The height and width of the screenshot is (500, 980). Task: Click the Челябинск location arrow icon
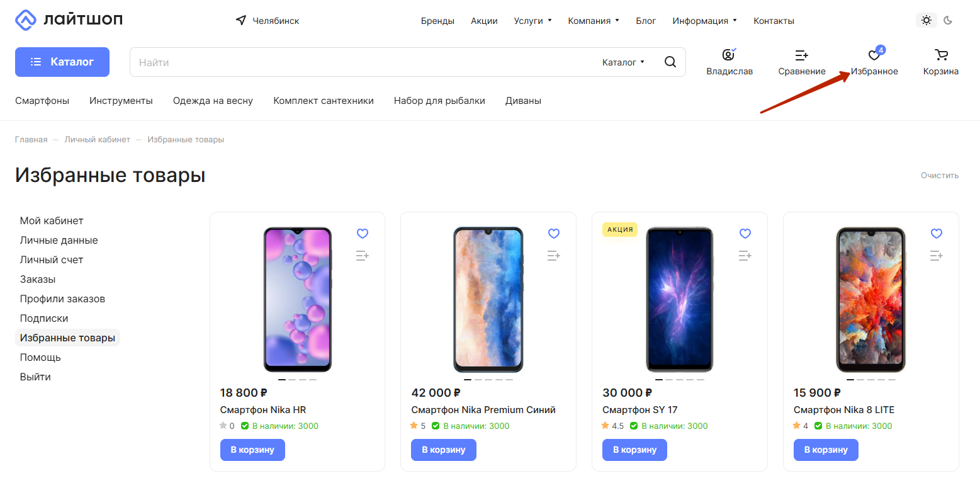click(x=241, y=21)
